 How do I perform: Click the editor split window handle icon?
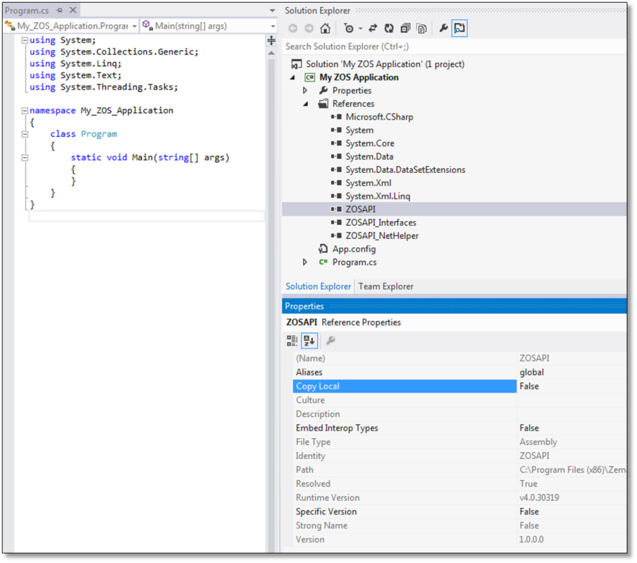[272, 40]
